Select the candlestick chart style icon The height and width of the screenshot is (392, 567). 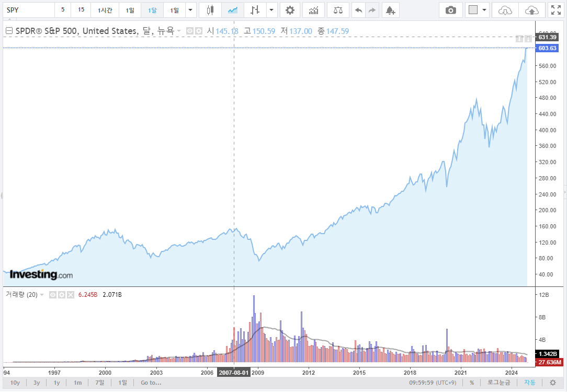210,10
